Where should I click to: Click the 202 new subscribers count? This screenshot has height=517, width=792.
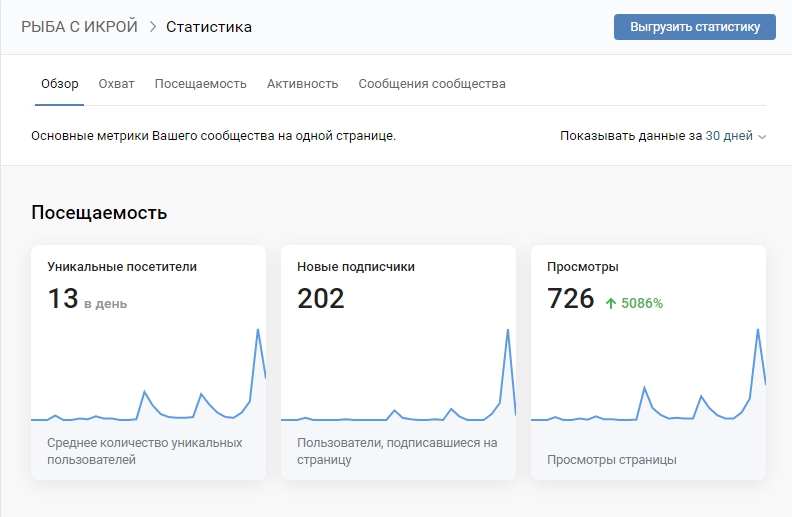coord(321,298)
